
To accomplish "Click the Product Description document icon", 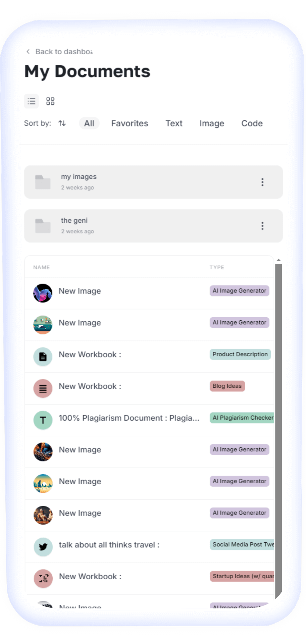I will (43, 357).
